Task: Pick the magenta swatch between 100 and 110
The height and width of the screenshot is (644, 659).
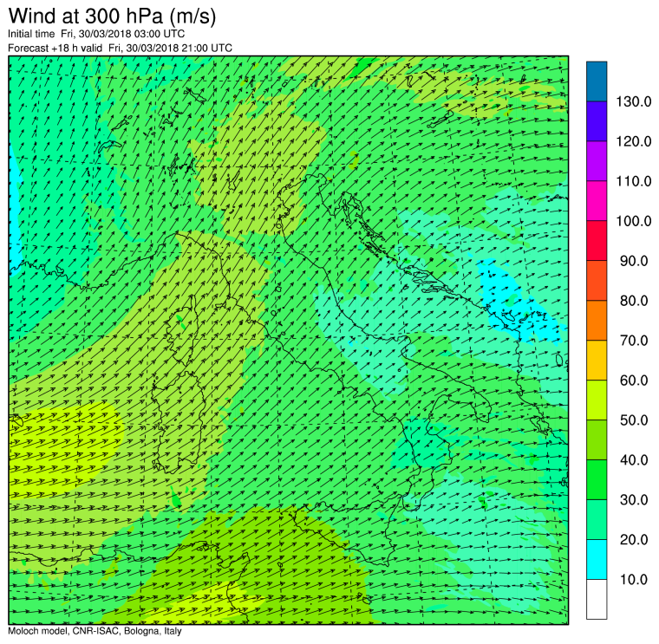Action: (x=597, y=201)
